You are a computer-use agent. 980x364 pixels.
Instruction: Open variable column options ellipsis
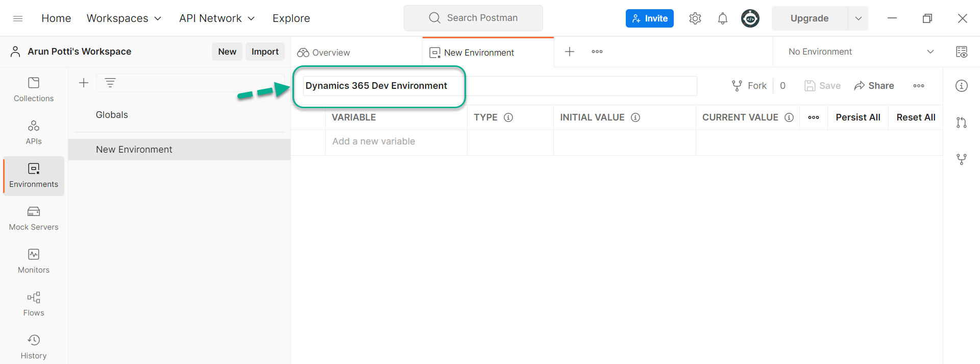[x=814, y=117]
